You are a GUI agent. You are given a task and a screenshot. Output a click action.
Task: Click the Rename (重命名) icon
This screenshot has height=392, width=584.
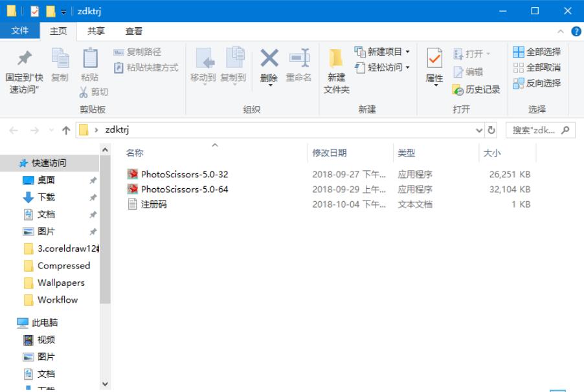300,58
